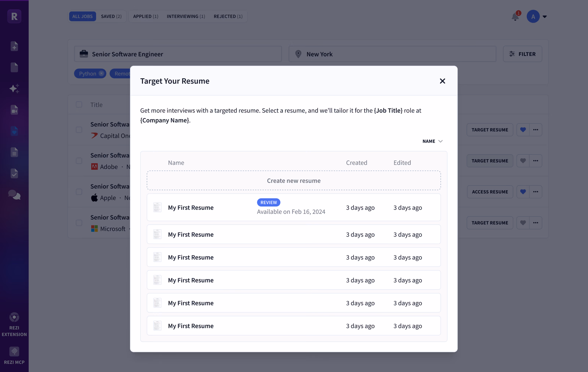Favorite the Adobe job heart

[523, 161]
